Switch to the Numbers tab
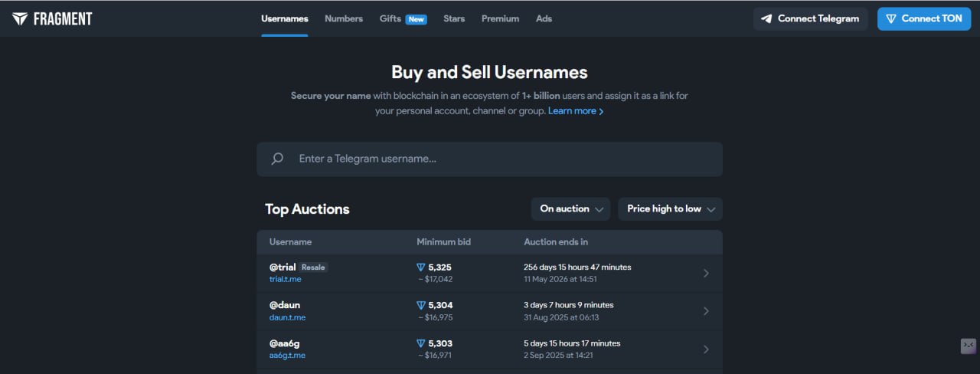The height and width of the screenshot is (374, 980). point(344,18)
